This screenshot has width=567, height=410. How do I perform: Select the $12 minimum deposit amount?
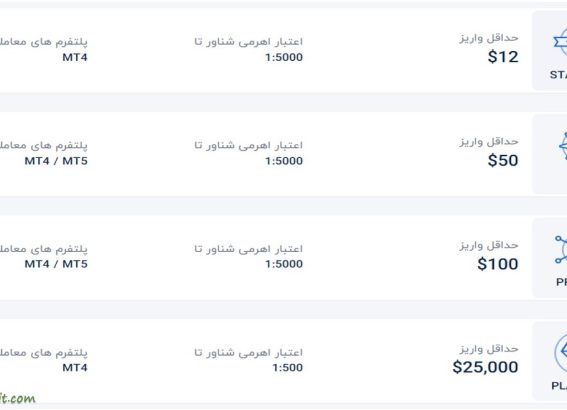point(503,57)
